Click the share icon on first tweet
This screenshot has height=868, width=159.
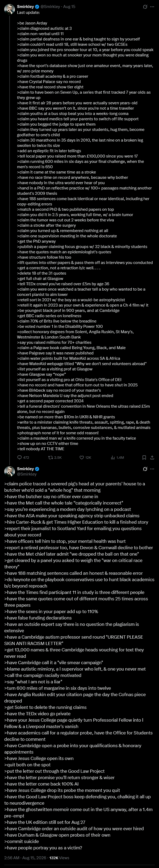[x=152, y=457]
